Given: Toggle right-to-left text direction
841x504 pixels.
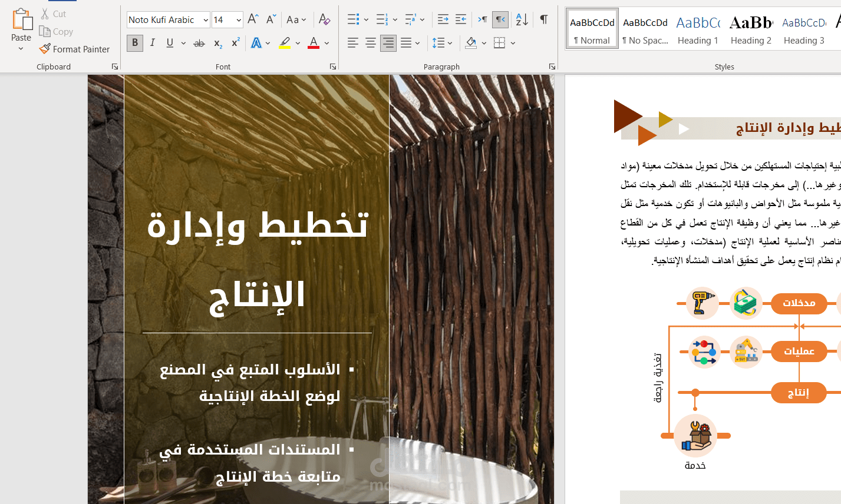Looking at the screenshot, I should pos(500,19).
